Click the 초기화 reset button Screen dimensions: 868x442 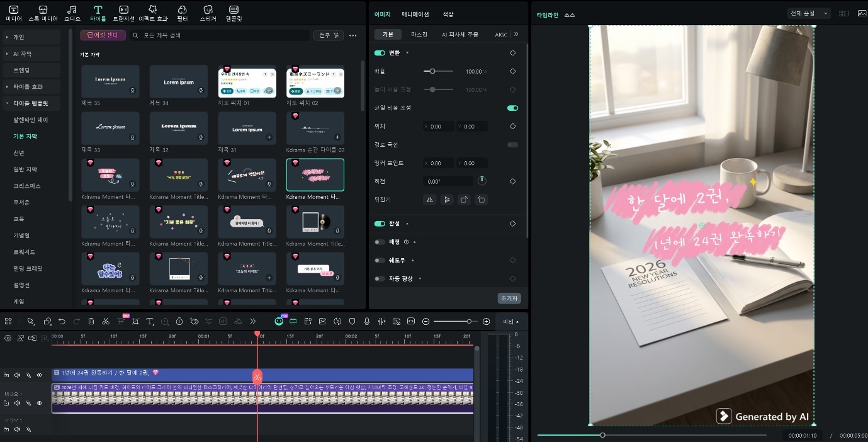point(509,298)
